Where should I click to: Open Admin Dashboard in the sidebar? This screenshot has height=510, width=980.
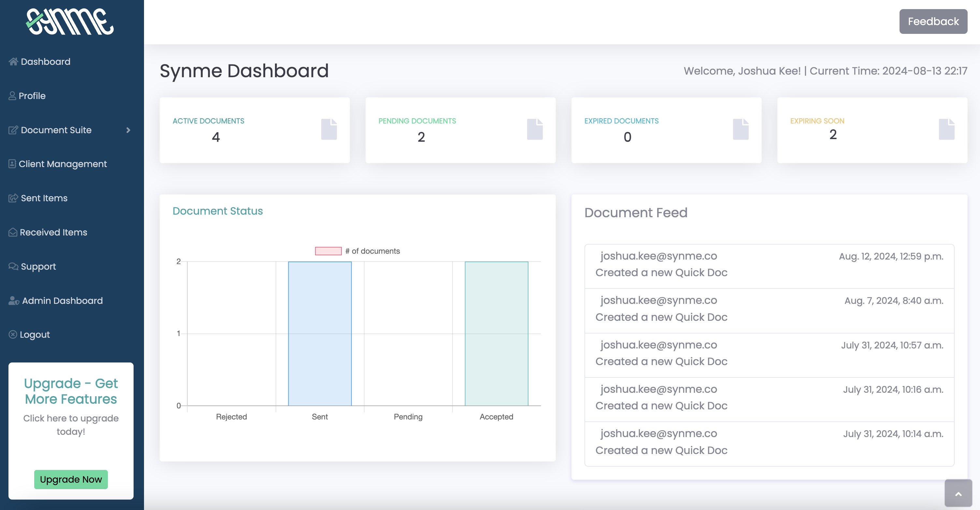tap(63, 301)
